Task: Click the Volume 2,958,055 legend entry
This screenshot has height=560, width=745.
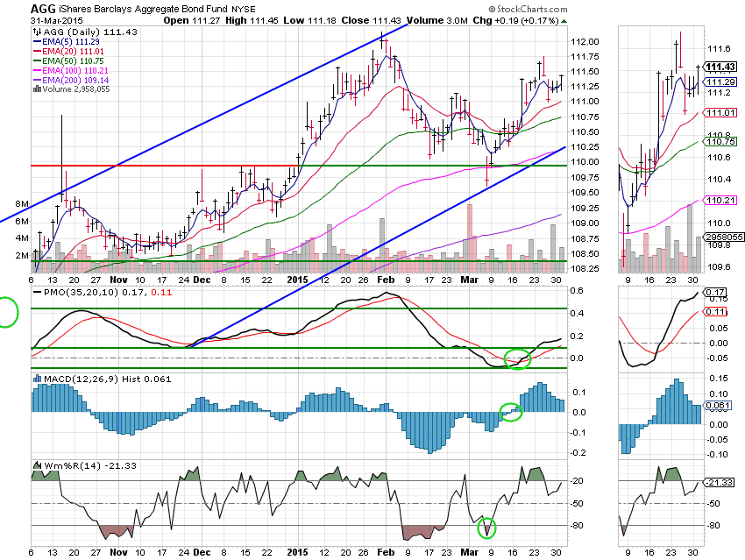Action: pyautogui.click(x=76, y=89)
